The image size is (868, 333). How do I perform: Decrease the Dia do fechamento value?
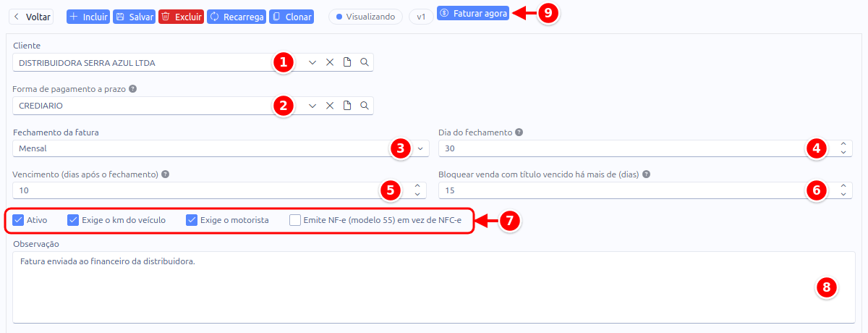point(843,153)
